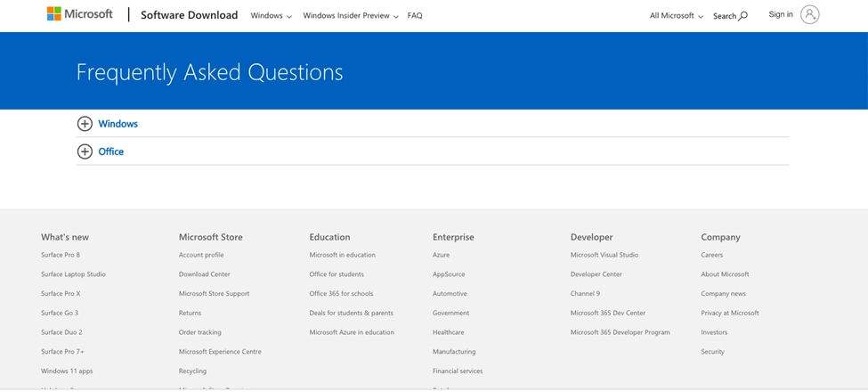Expand the Office FAQ section plus icon

click(x=85, y=151)
